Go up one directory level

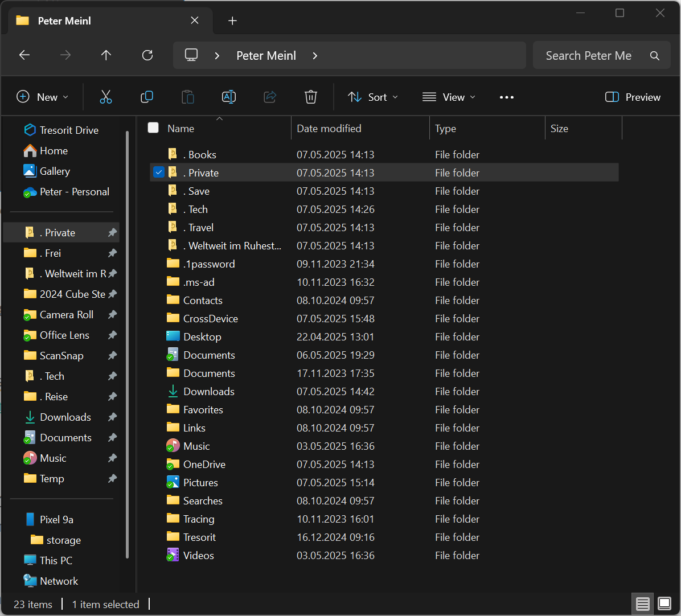(106, 55)
